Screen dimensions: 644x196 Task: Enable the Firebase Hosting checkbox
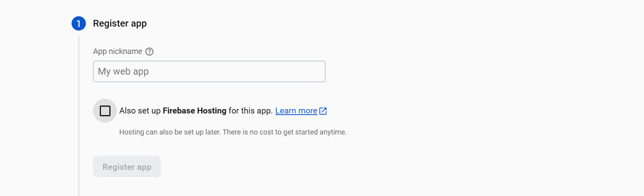pyautogui.click(x=105, y=111)
